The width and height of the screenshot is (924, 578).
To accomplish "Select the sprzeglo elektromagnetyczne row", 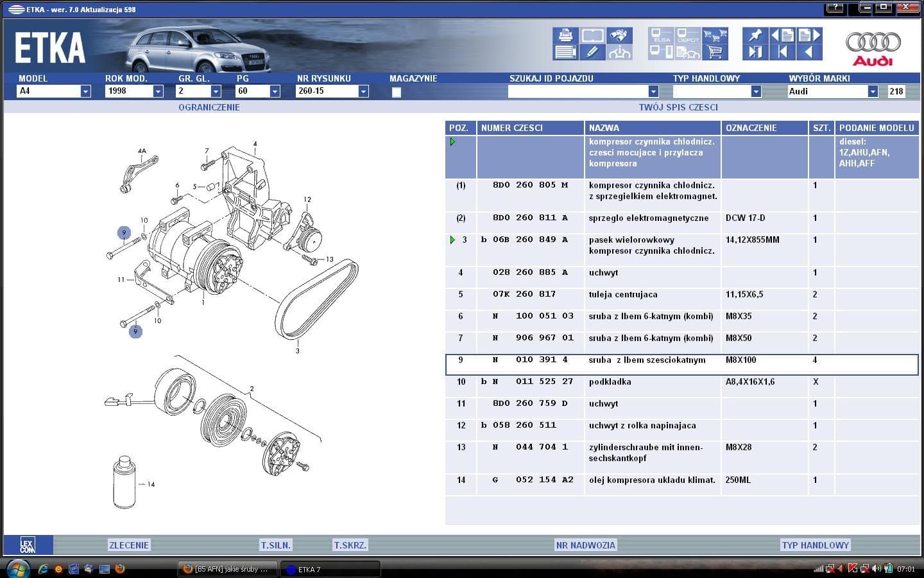I will pyautogui.click(x=682, y=222).
